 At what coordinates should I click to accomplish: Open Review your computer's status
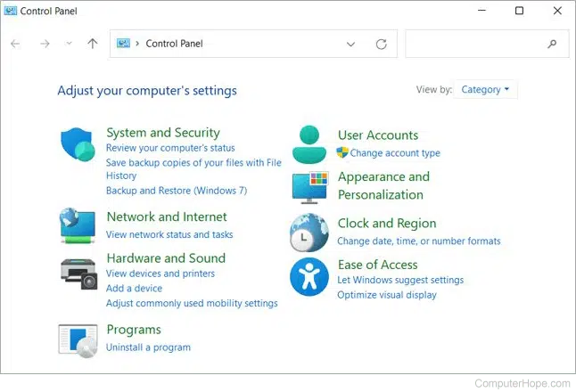[x=170, y=148]
